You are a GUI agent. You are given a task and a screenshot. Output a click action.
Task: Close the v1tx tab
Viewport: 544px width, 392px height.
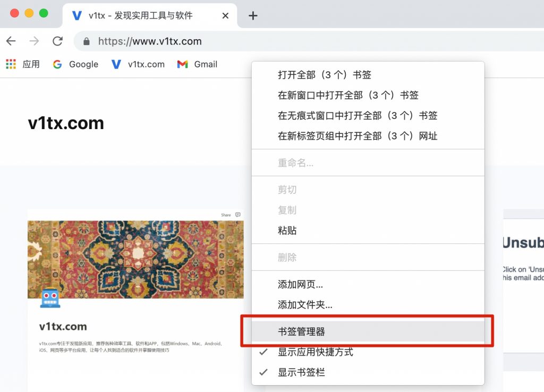click(225, 15)
